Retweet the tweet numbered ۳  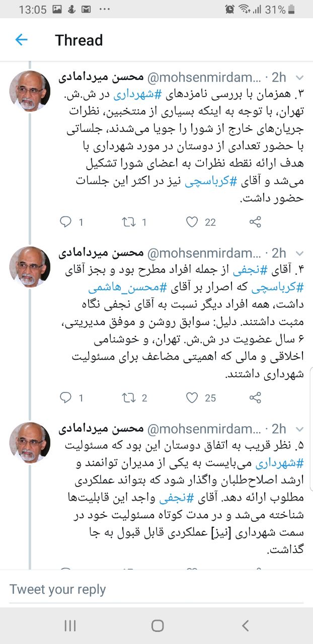pyautogui.click(x=129, y=222)
